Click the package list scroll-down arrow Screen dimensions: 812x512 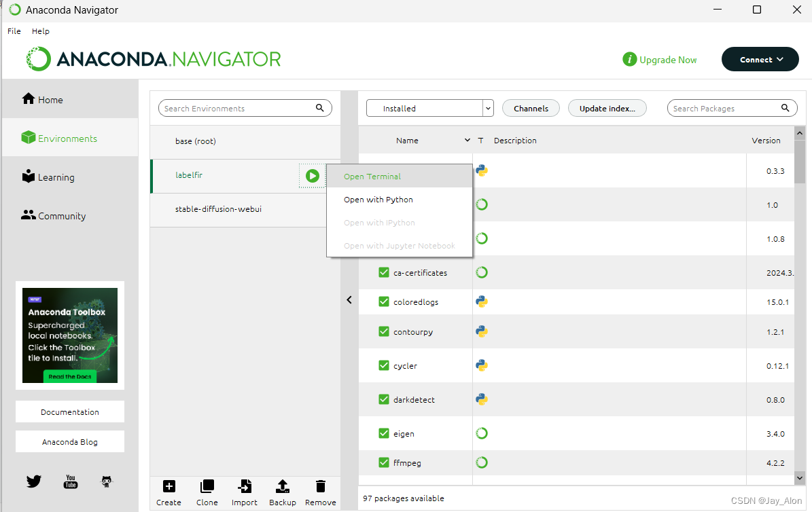[800, 478]
